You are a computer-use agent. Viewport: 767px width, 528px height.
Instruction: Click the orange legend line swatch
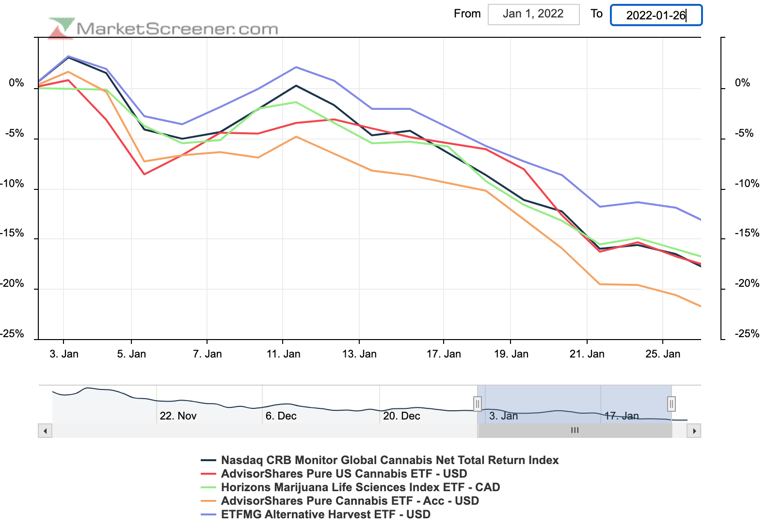[x=208, y=501]
